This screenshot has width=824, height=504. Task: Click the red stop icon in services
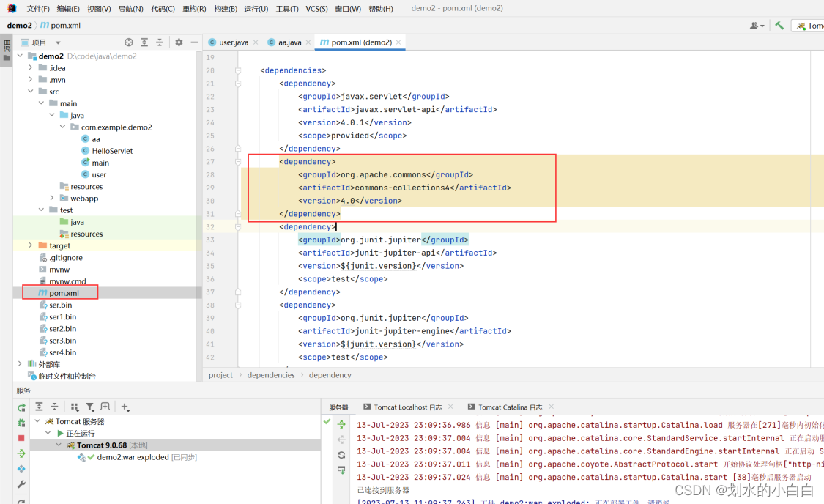click(21, 438)
